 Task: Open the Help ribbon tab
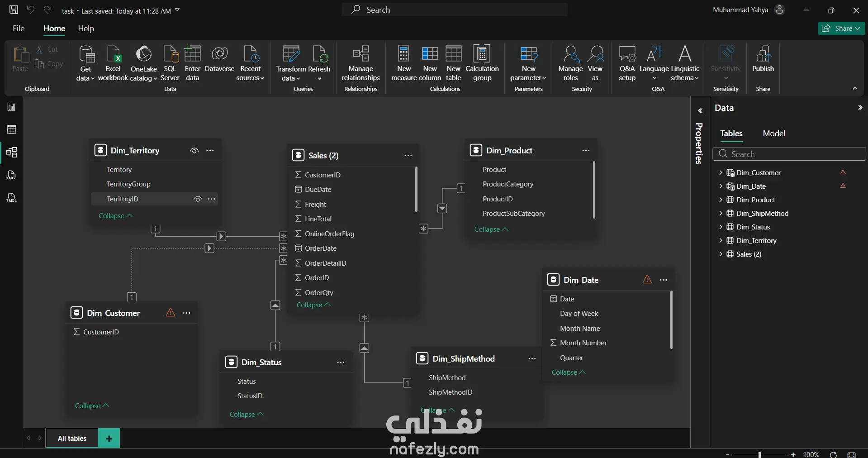click(x=86, y=29)
